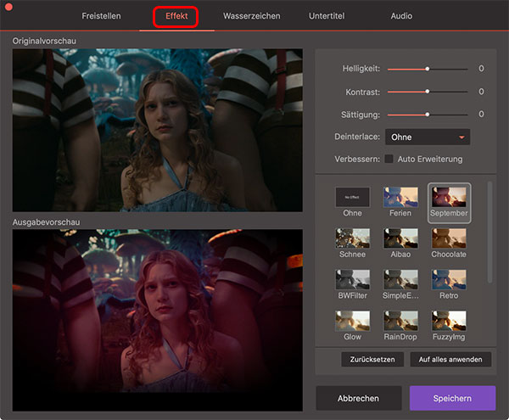Choose the September effect filter
Image resolution: width=509 pixels, height=420 pixels.
tap(449, 198)
